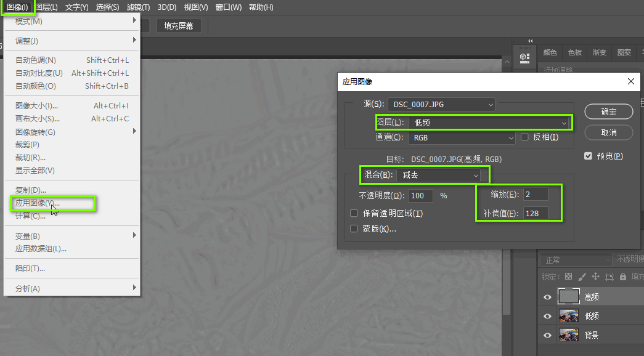Toggle the 反相(I) checkbox

pos(524,137)
